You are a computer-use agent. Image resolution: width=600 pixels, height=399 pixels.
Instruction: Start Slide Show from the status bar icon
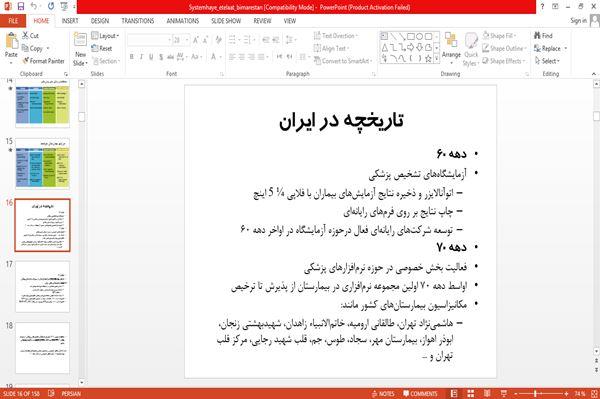(504, 393)
